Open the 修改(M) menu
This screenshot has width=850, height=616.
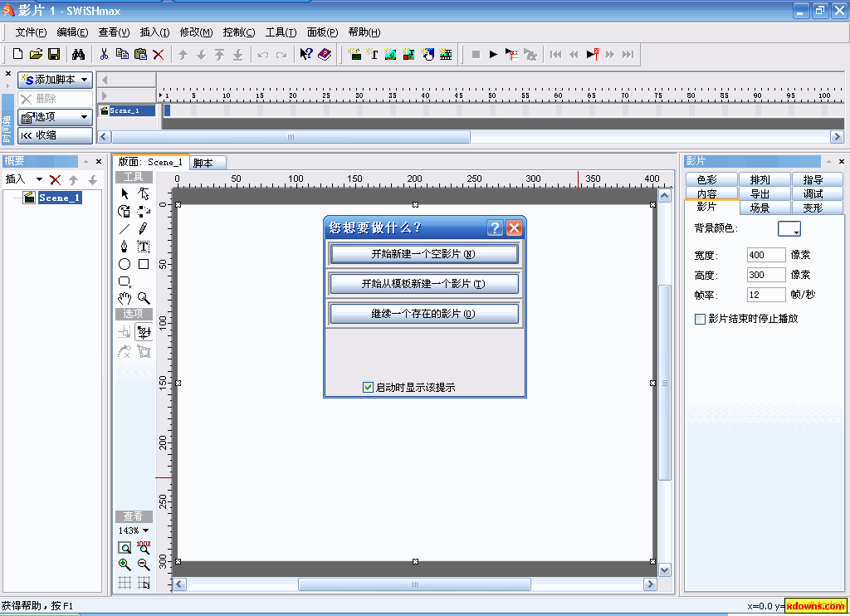[196, 32]
